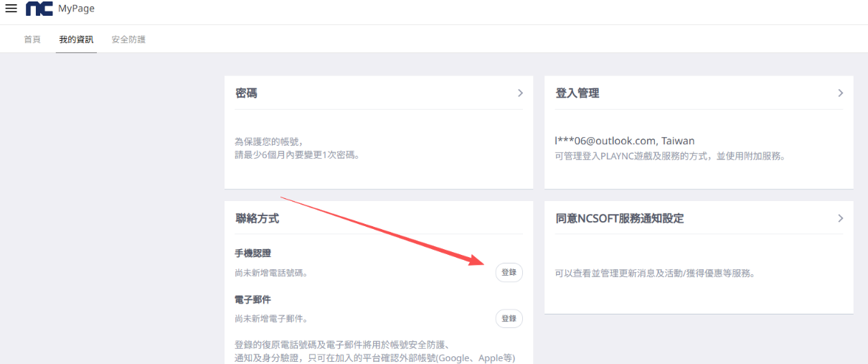The height and width of the screenshot is (364, 868).
Task: Expand the 同意NCSOFT服務通知設定 chevron arrow
Action: pyautogui.click(x=840, y=218)
